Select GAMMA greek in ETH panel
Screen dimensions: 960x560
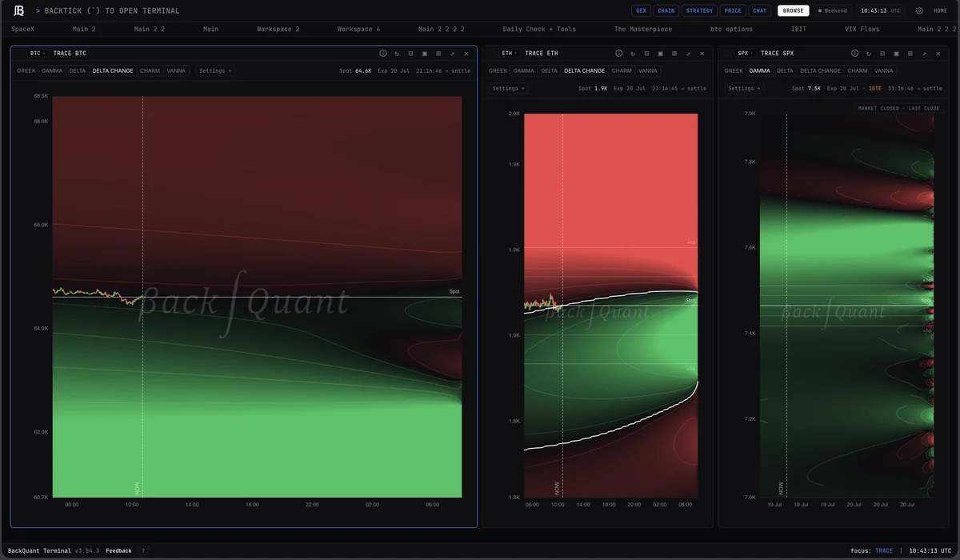coord(524,70)
